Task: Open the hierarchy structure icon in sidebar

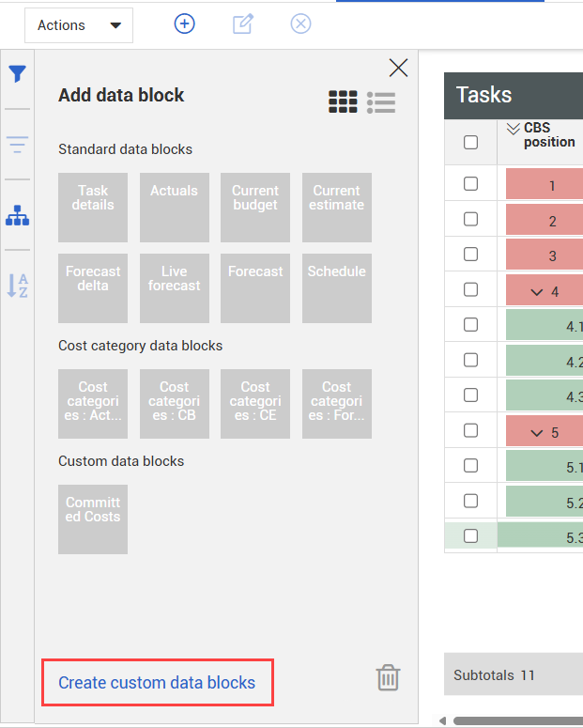Action: click(x=17, y=215)
